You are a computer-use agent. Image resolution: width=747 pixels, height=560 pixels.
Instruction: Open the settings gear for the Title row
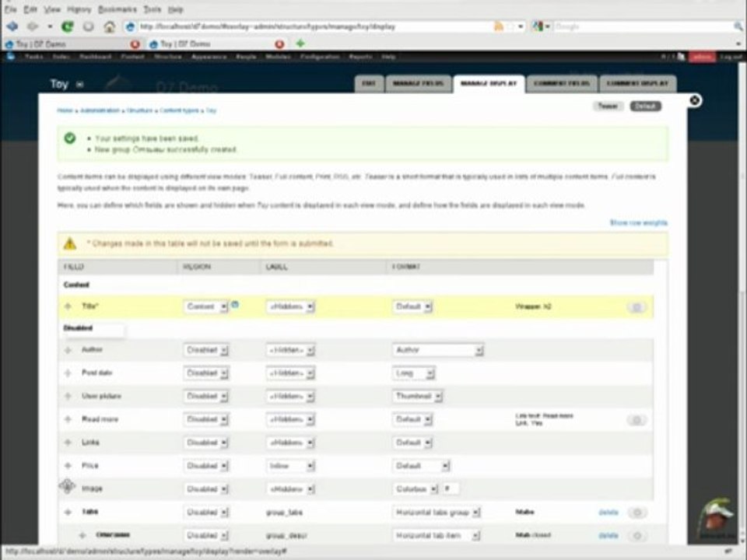point(637,307)
